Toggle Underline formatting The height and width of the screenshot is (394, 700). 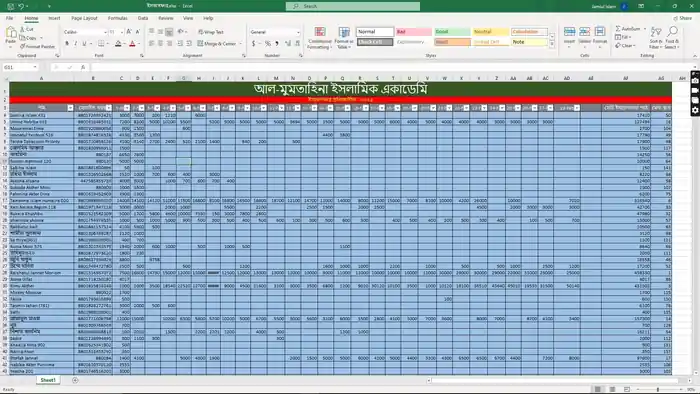[x=84, y=44]
